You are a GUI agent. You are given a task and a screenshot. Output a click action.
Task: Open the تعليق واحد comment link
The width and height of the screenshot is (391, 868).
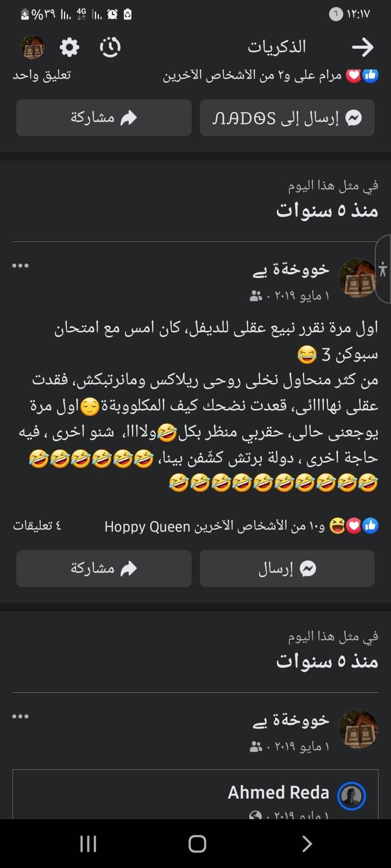[42, 75]
